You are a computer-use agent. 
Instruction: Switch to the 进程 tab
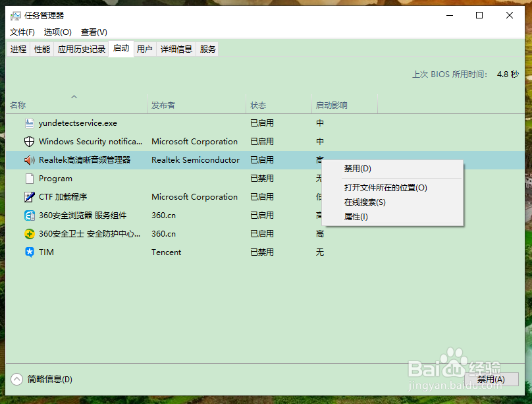click(x=18, y=48)
